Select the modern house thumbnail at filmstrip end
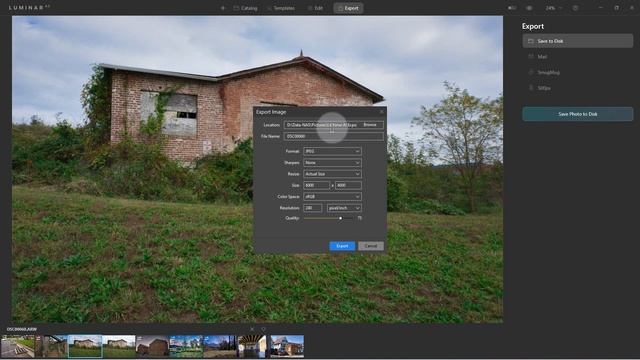 (x=287, y=347)
